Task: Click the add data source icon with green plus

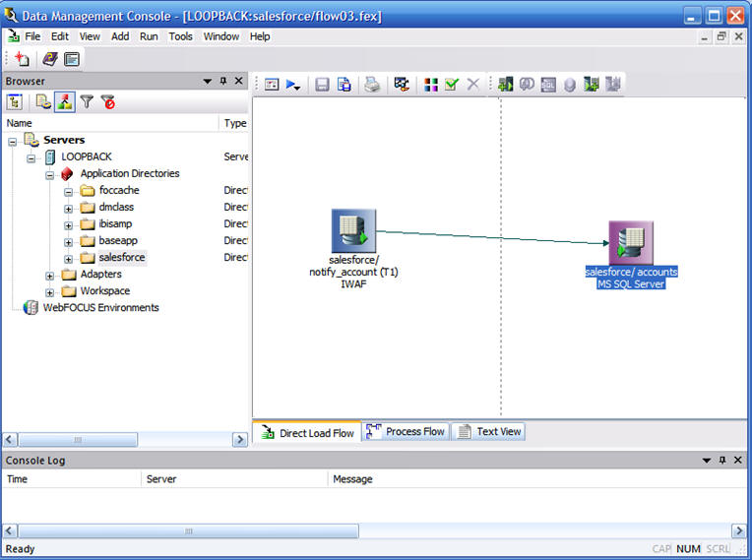Action: pyautogui.click(x=505, y=85)
